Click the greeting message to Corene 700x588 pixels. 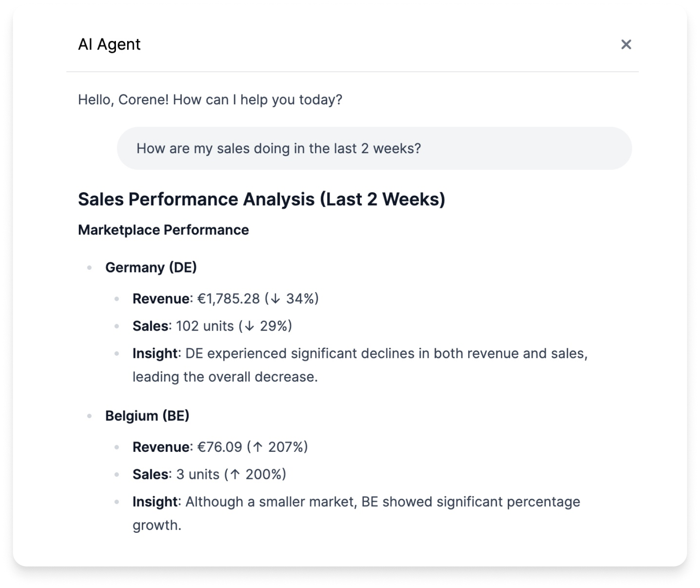click(210, 100)
